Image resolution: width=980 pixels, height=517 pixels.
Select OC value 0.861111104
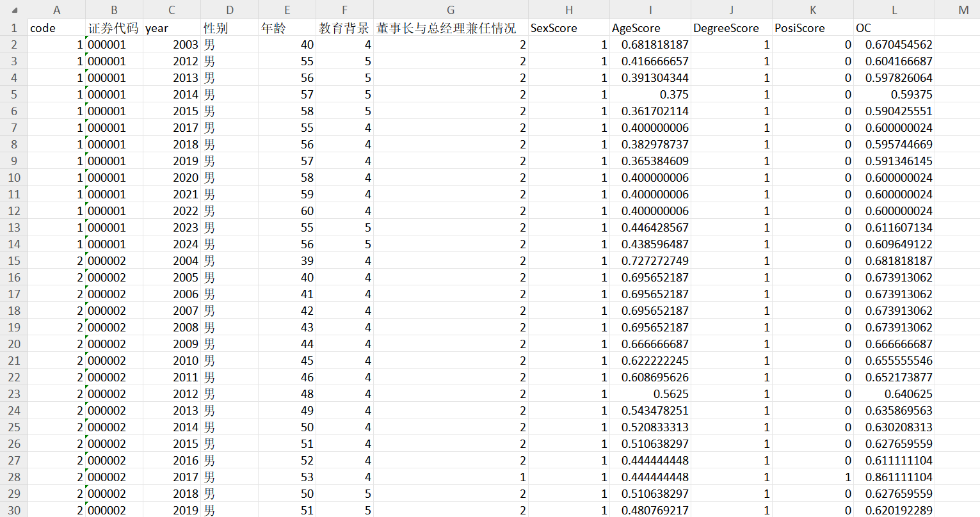click(x=894, y=477)
